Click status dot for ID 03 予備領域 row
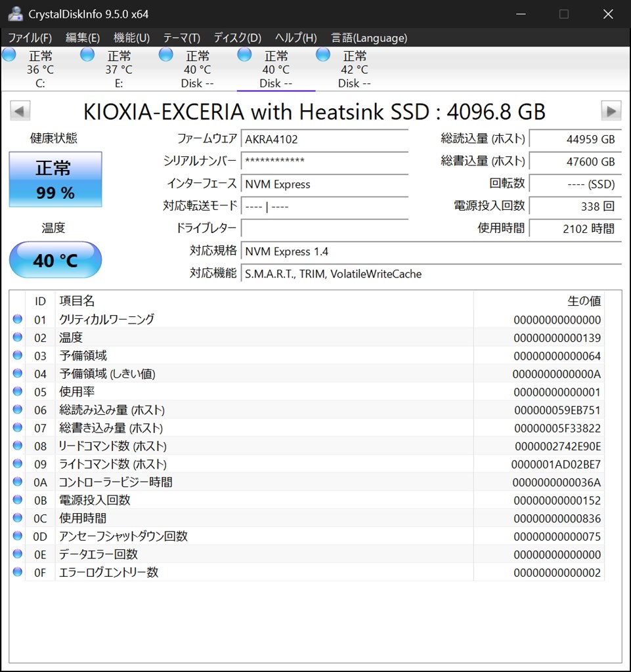This screenshot has width=631, height=672. [x=18, y=355]
